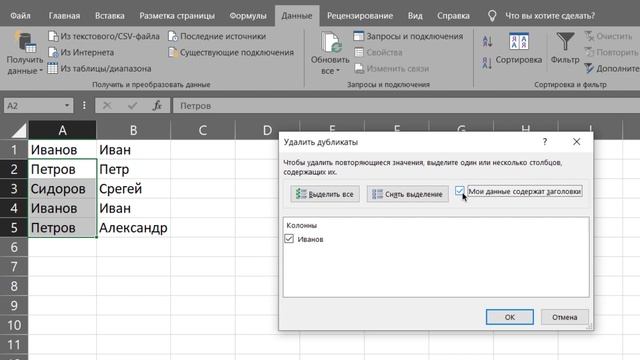640x360 pixels.
Task: Click the 'Что вы хотите сделать?' search field
Action: [x=550, y=16]
